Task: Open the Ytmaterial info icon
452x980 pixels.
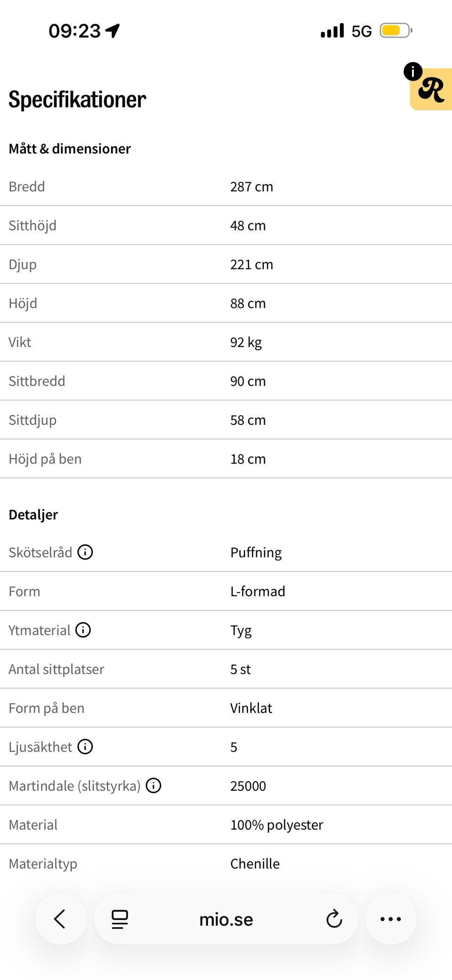Action: 83,630
